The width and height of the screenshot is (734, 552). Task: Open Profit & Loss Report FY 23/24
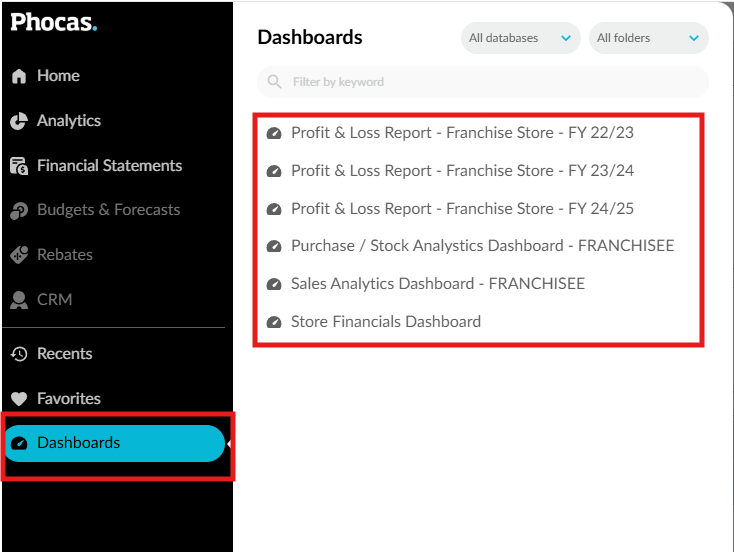[462, 171]
